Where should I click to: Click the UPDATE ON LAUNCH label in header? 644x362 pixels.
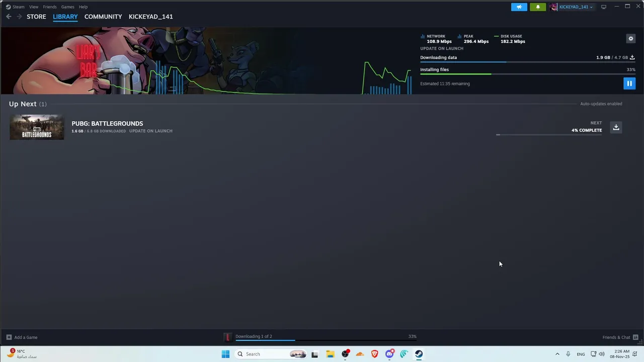click(442, 49)
